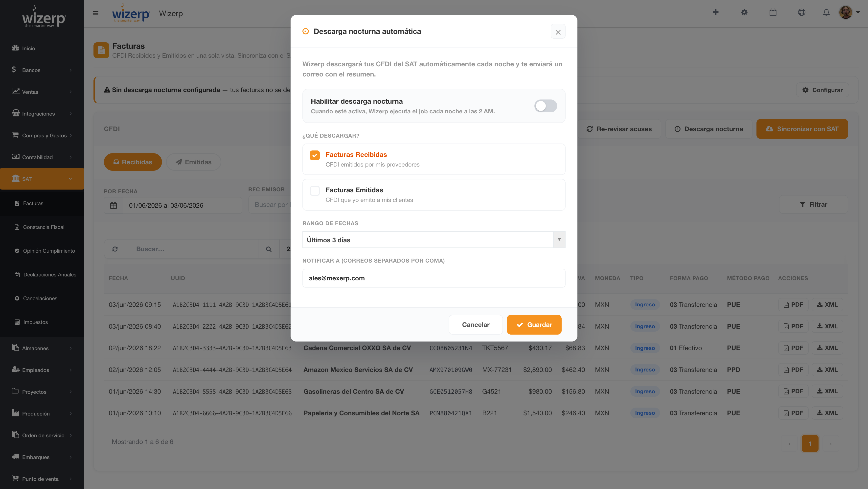The width and height of the screenshot is (868, 489).
Task: Expand Empleados sidebar menu
Action: click(x=42, y=370)
